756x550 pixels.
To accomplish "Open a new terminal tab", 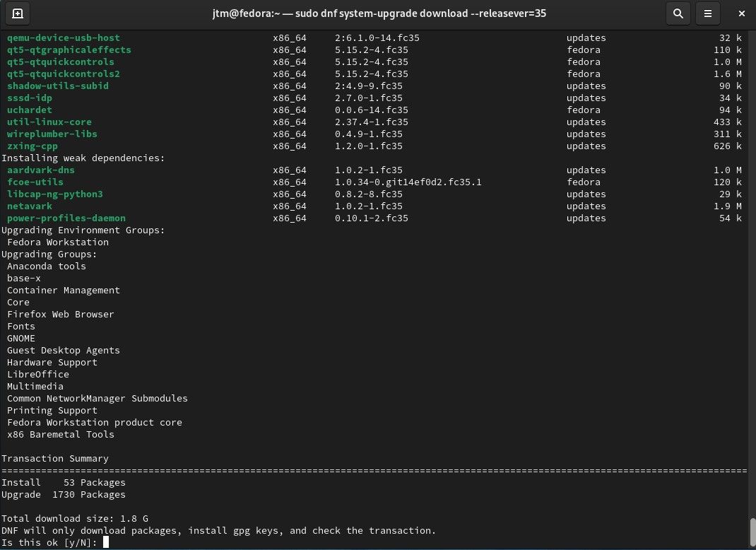I will [18, 13].
